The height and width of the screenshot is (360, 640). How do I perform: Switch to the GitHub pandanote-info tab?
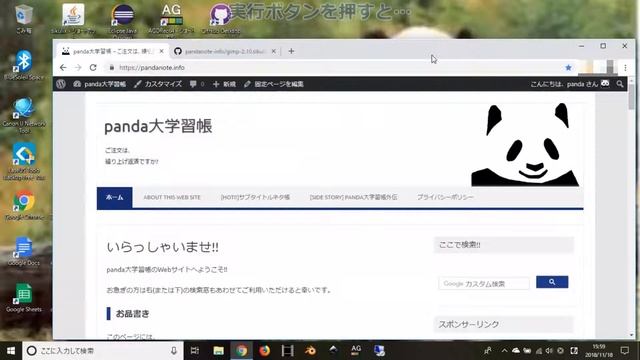point(224,51)
